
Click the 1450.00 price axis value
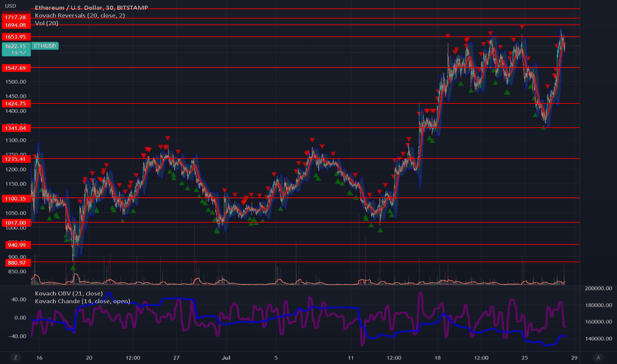tap(16, 96)
